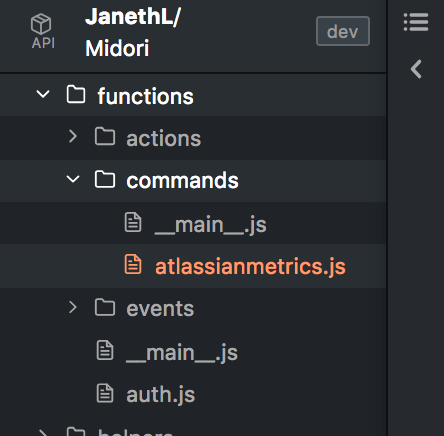Click the functions folder icon
444x436 pixels.
[76, 95]
